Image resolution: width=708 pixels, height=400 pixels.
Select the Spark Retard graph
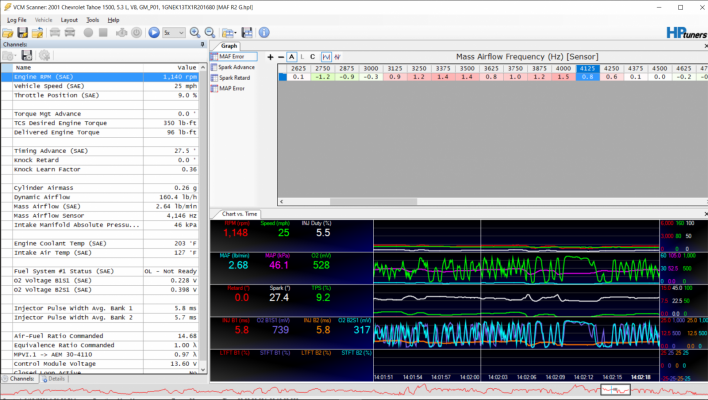230,78
